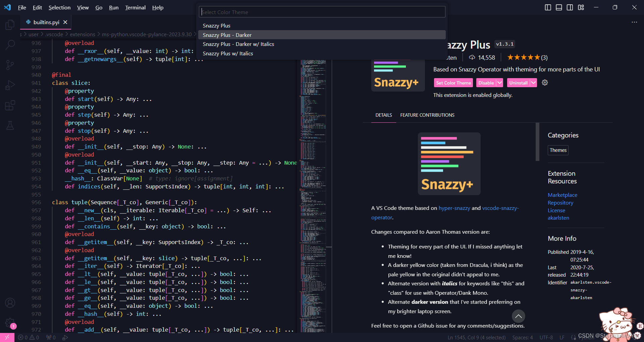The image size is (644, 342).
Task: Toggle secondary side bar layout icon
Action: pyautogui.click(x=570, y=7)
